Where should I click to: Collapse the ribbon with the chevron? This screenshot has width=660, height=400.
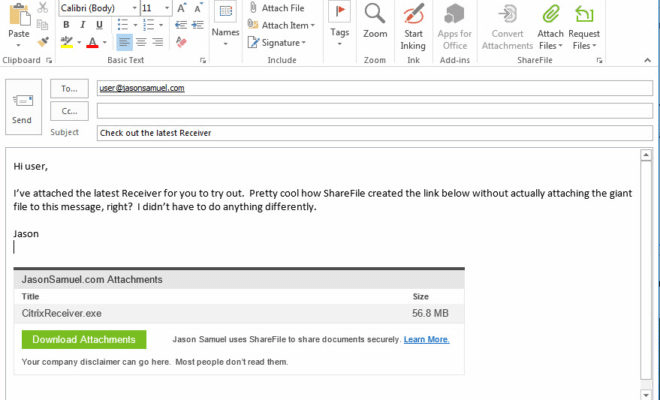[x=647, y=61]
